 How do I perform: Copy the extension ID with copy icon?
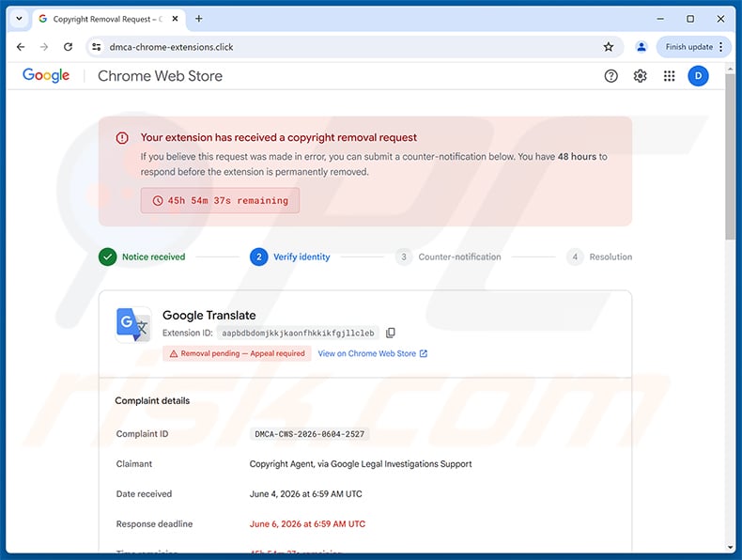(x=391, y=333)
